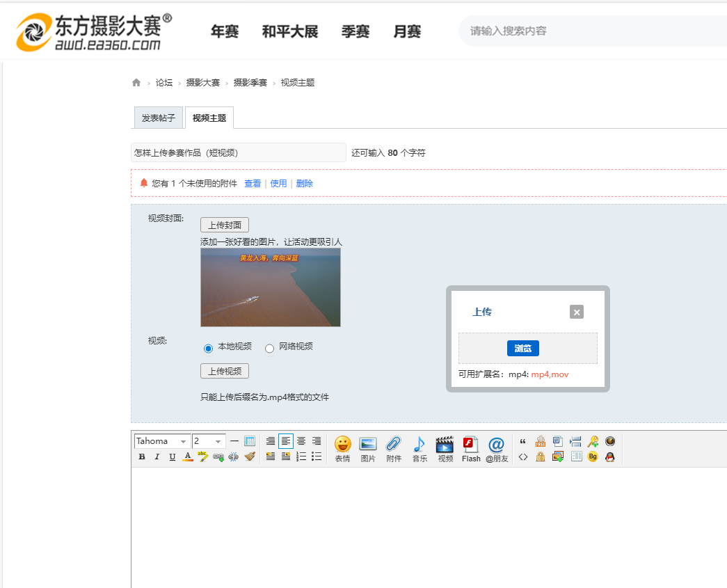Open the Tahoma font dropdown
The width and height of the screenshot is (727, 588).
click(x=162, y=441)
